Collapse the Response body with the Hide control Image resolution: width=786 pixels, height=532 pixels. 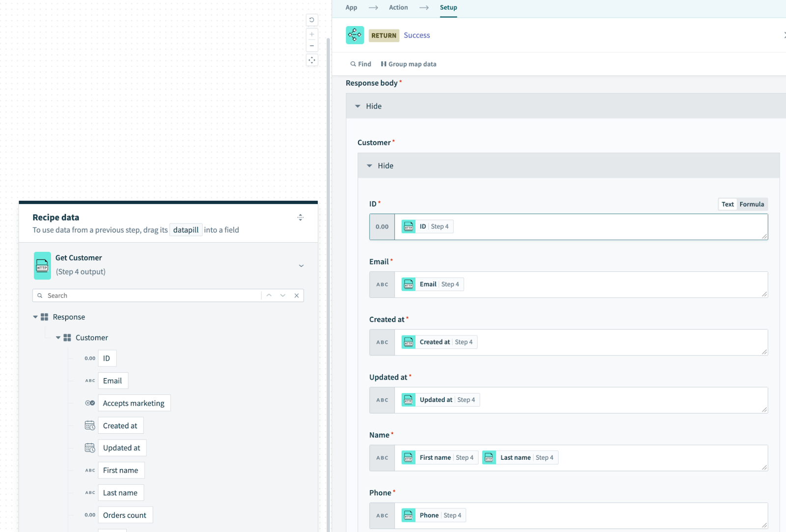tap(367, 106)
